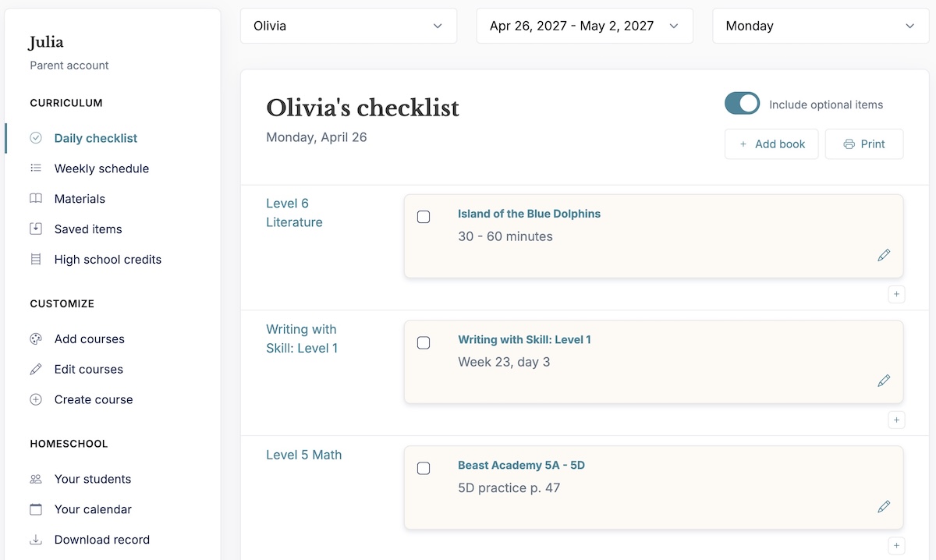Image resolution: width=936 pixels, height=560 pixels.
Task: Click the Daily checklist check-circle icon
Action: [36, 138]
